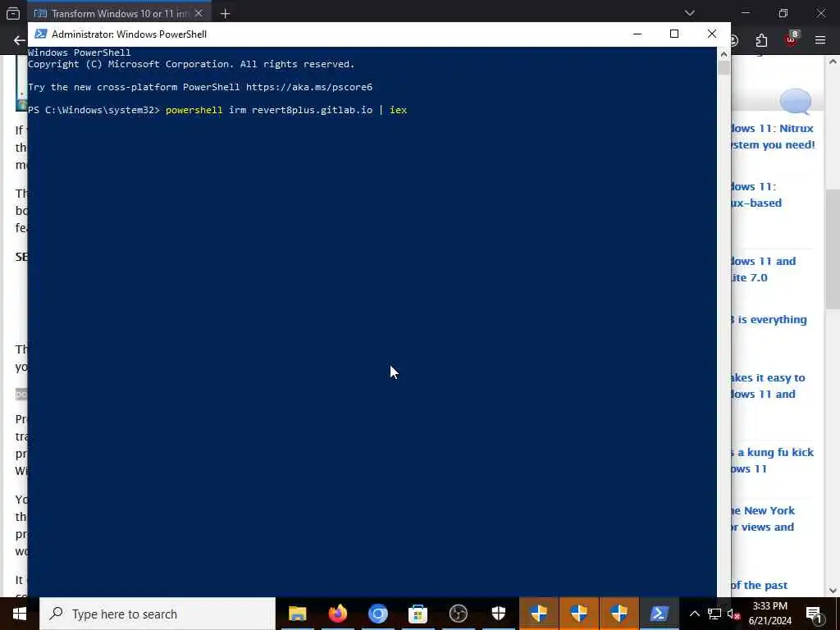Open the Windows Start menu
Screen dimensions: 840x630
coord(20,614)
